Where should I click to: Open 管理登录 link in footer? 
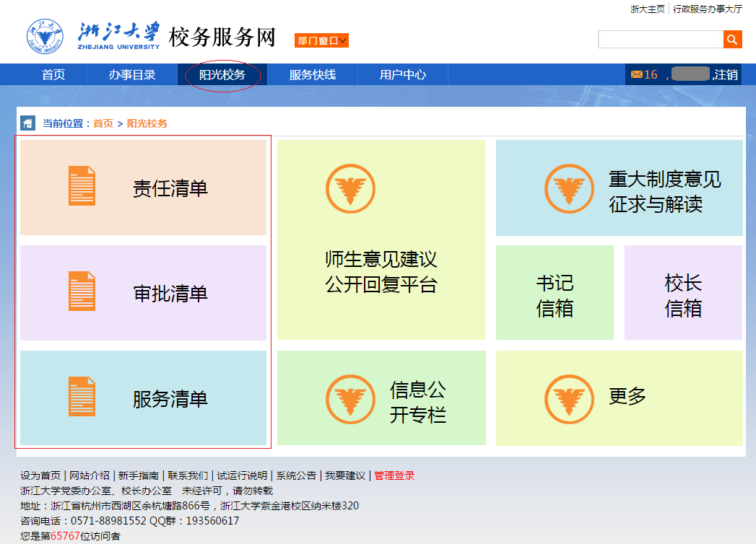pyautogui.click(x=394, y=475)
